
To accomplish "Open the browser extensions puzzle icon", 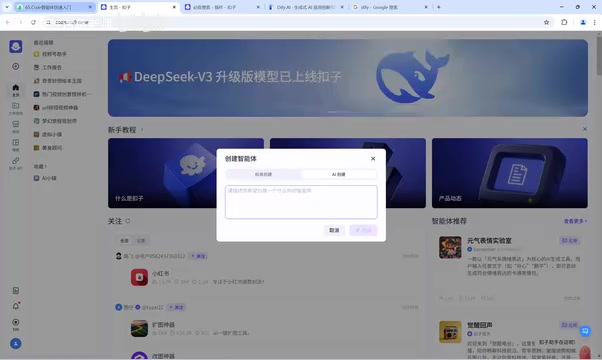I will pos(564,22).
